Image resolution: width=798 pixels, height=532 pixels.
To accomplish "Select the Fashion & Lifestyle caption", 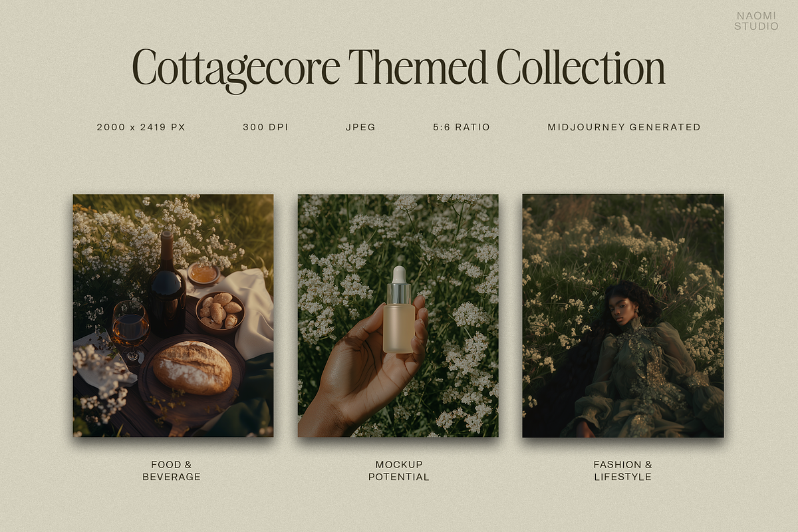I will click(x=623, y=470).
